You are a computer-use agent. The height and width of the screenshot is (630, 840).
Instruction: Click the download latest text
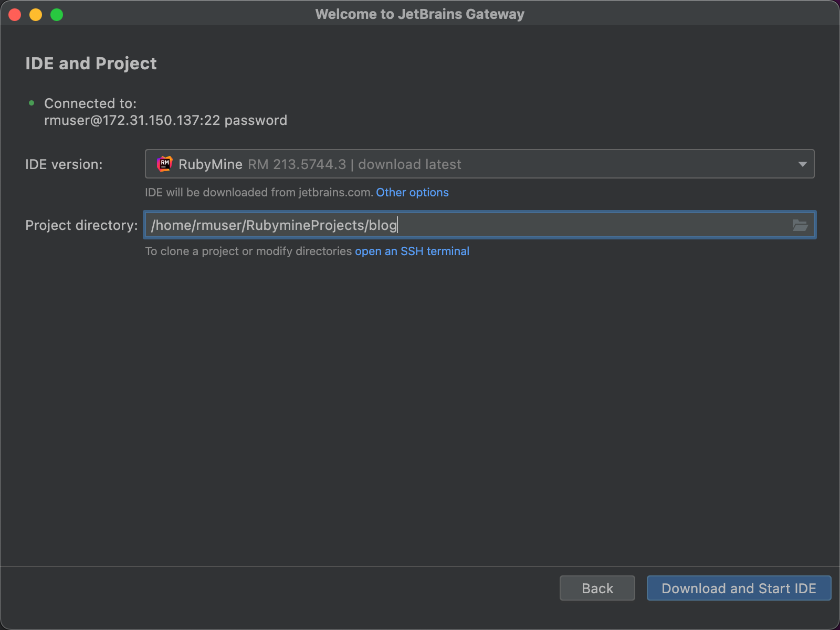[408, 164]
